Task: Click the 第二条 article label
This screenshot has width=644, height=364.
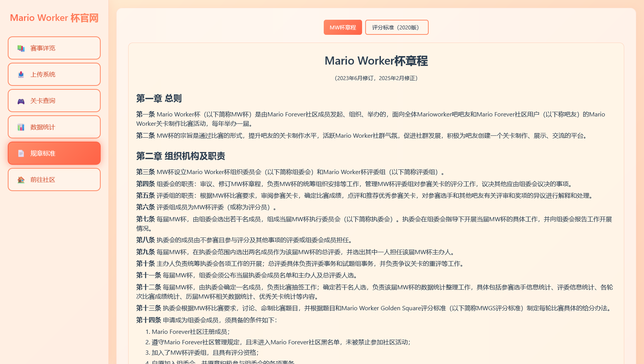Action: point(146,135)
